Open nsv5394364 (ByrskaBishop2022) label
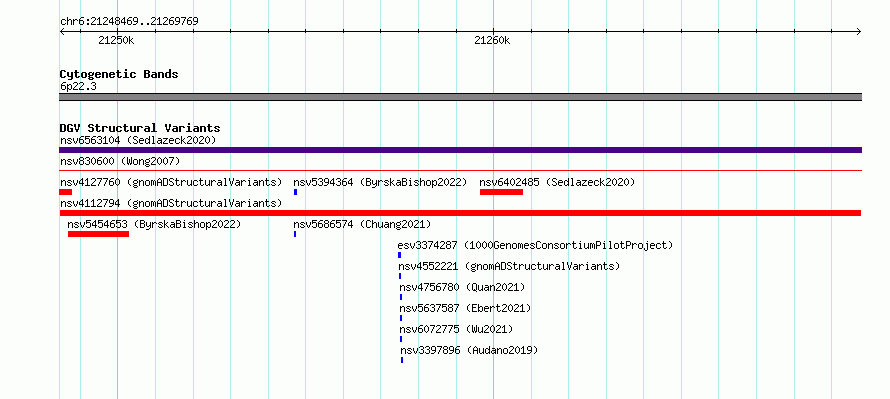The height and width of the screenshot is (399, 890). point(380,182)
